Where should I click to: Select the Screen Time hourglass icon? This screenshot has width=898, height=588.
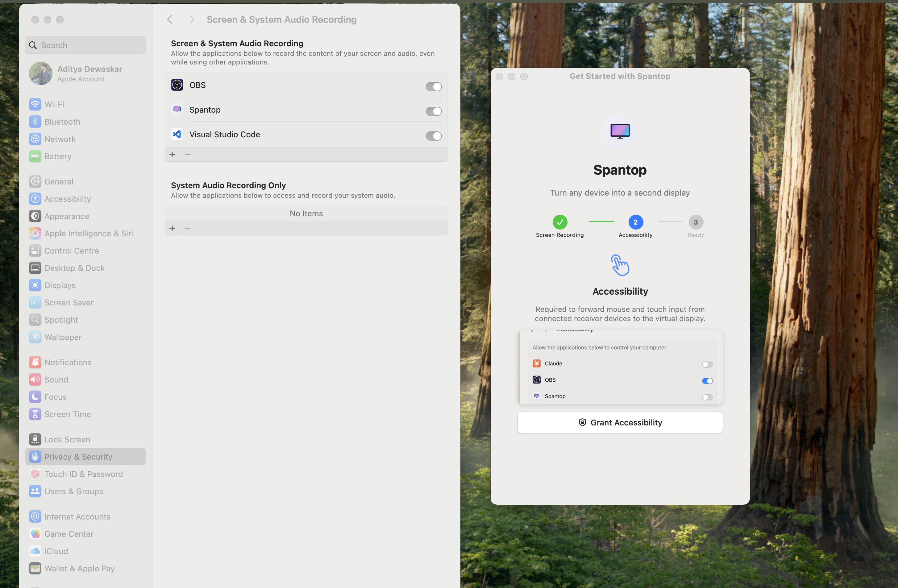pyautogui.click(x=35, y=415)
